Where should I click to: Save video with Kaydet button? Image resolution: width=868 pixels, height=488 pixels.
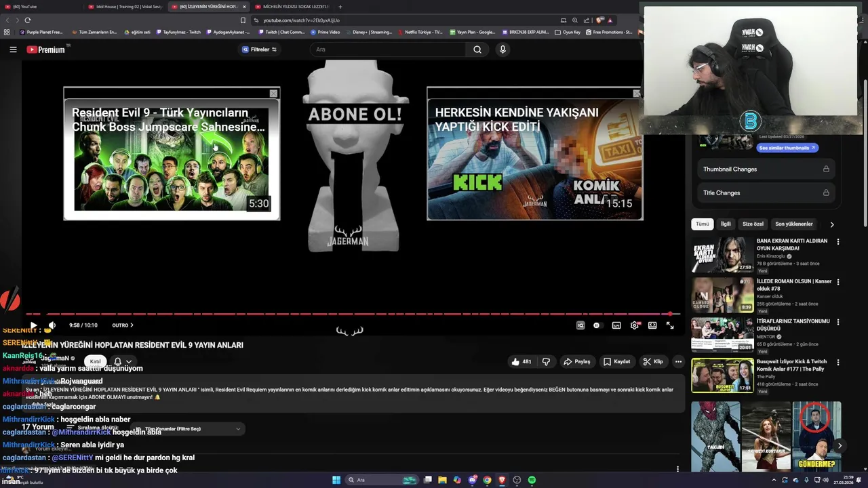617,362
